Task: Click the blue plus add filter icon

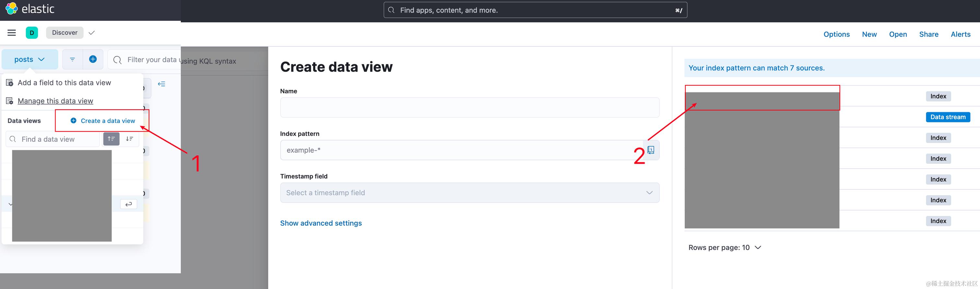Action: pyautogui.click(x=93, y=59)
